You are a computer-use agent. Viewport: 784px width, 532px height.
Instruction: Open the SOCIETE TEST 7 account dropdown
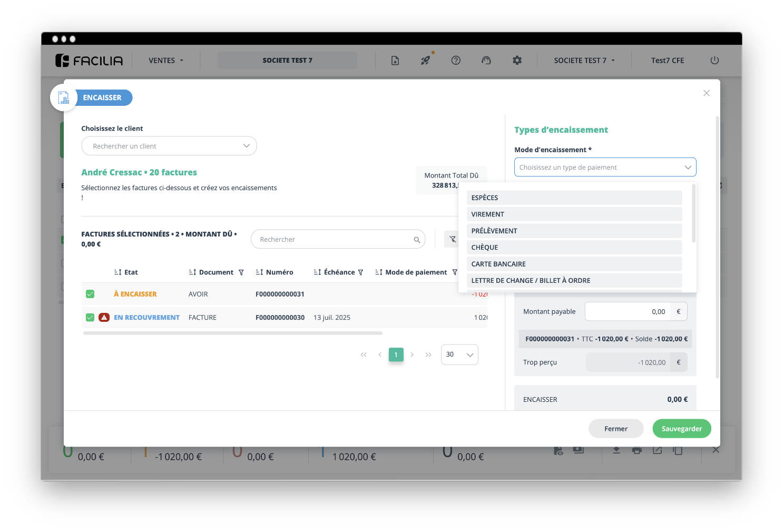584,61
